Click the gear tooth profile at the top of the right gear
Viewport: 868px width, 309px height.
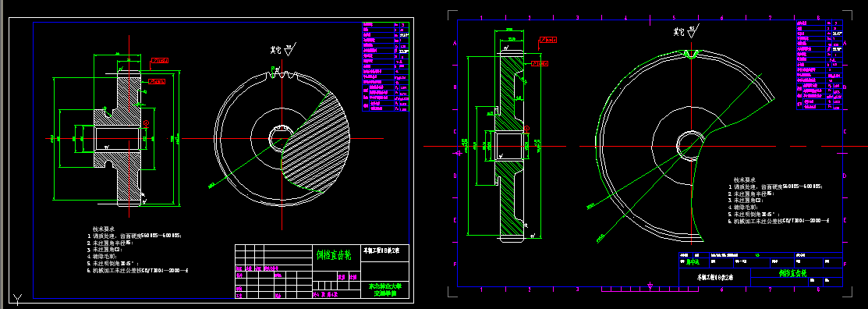click(693, 55)
